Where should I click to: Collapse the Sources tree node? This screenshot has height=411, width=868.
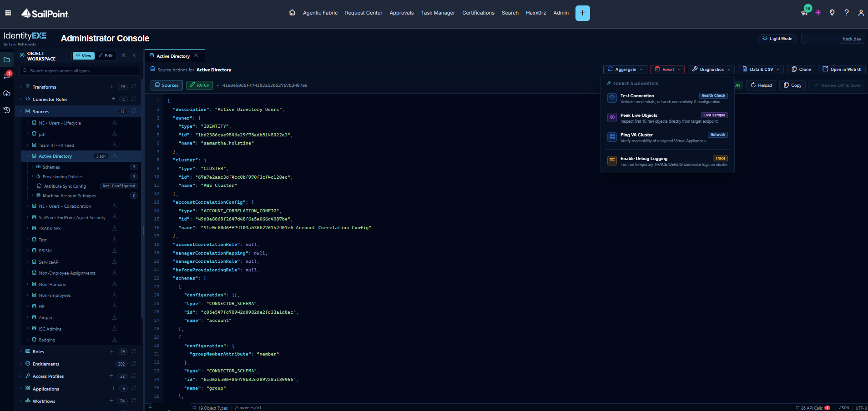coord(21,111)
